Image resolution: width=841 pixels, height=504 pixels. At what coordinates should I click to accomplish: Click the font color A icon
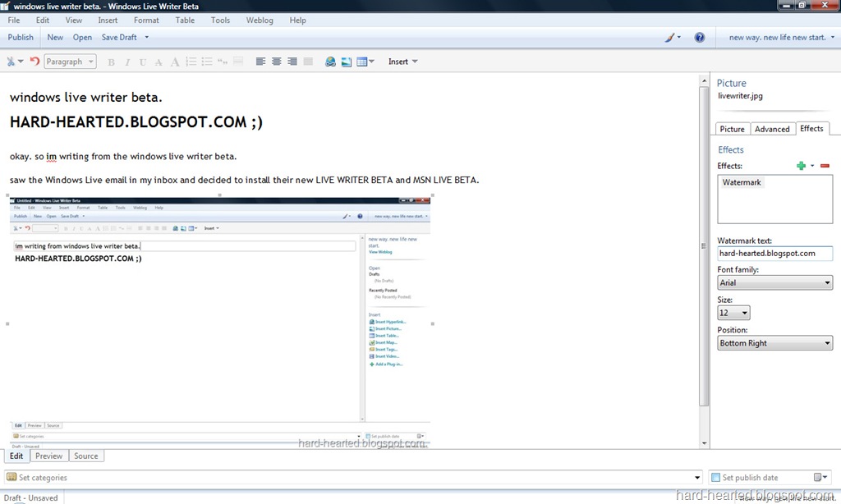pyautogui.click(x=174, y=62)
